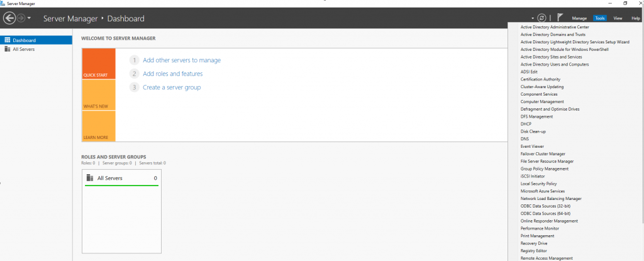Click Create a server group link
Screen dimensions: 644x261
click(172, 87)
